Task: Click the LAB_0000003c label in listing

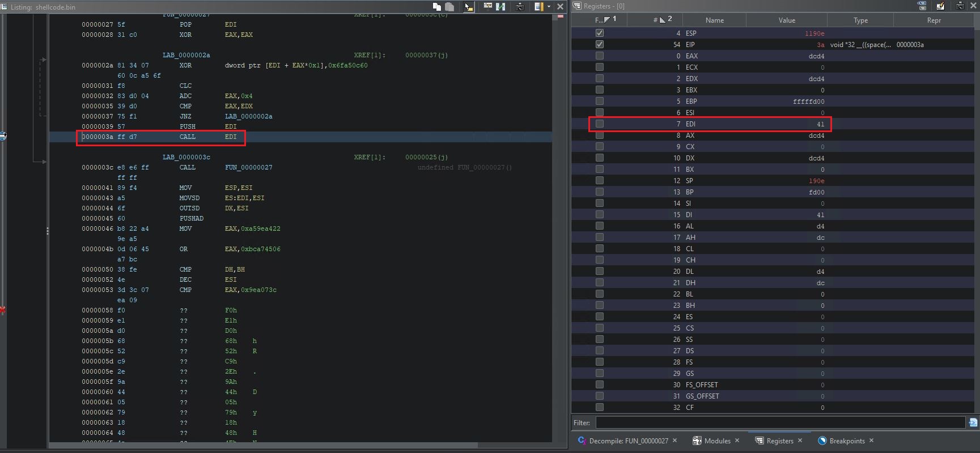Action: (186, 157)
